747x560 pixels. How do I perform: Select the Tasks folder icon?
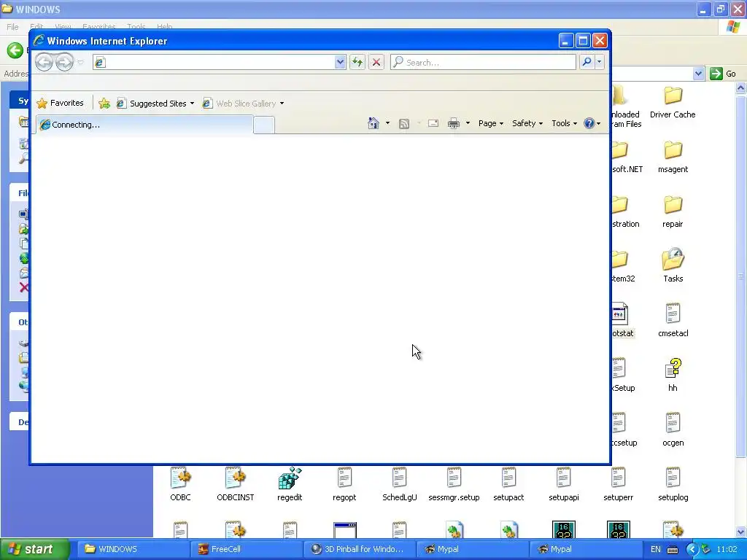(673, 260)
